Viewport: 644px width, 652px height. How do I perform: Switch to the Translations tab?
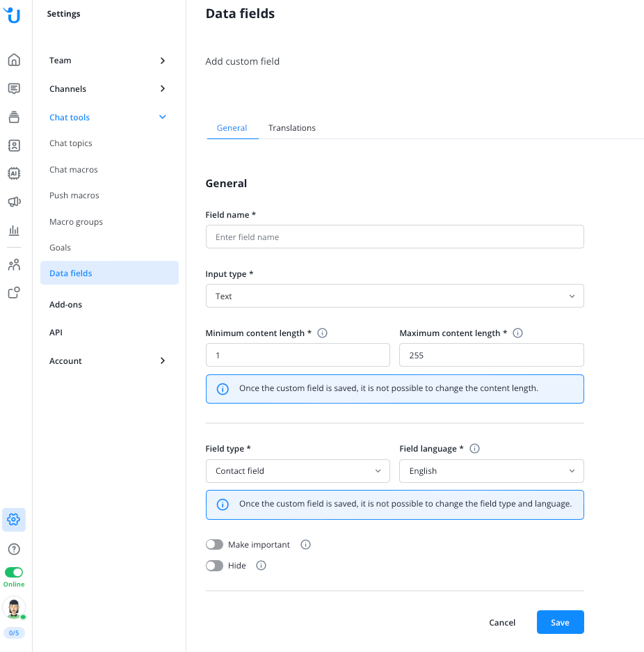pyautogui.click(x=292, y=128)
